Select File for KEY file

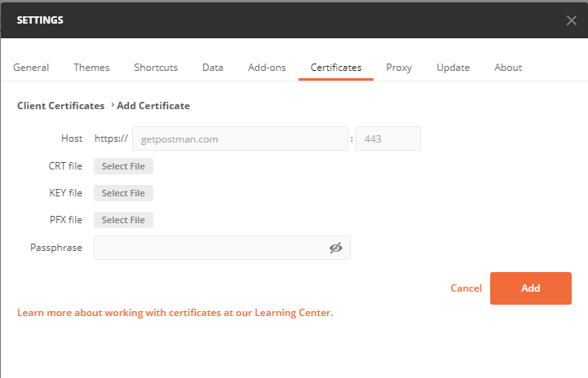coord(123,193)
